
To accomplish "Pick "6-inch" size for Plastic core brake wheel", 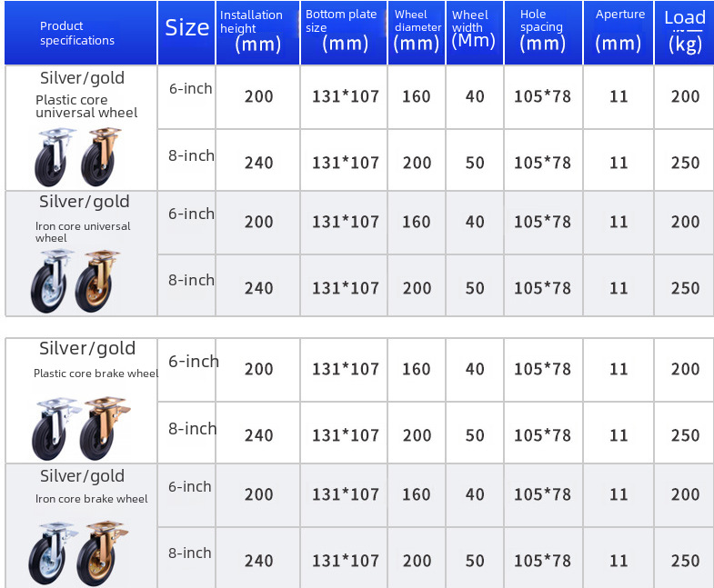I will pos(194,362).
